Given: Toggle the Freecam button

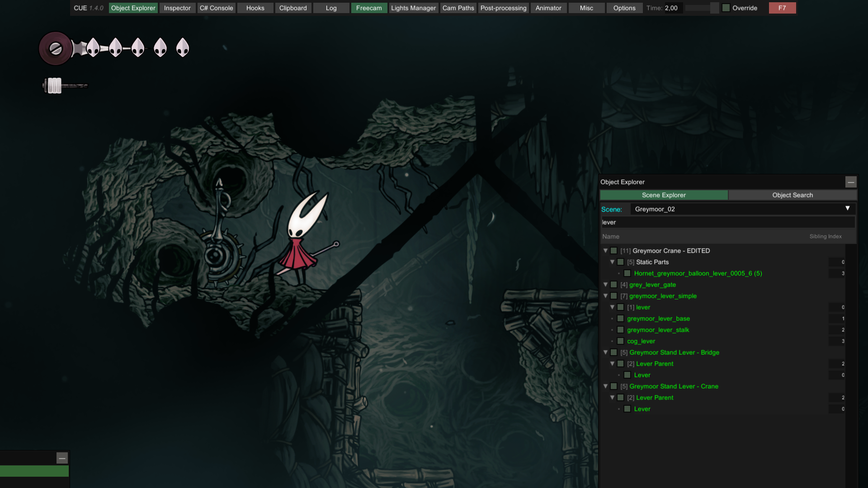Looking at the screenshot, I should pos(368,8).
